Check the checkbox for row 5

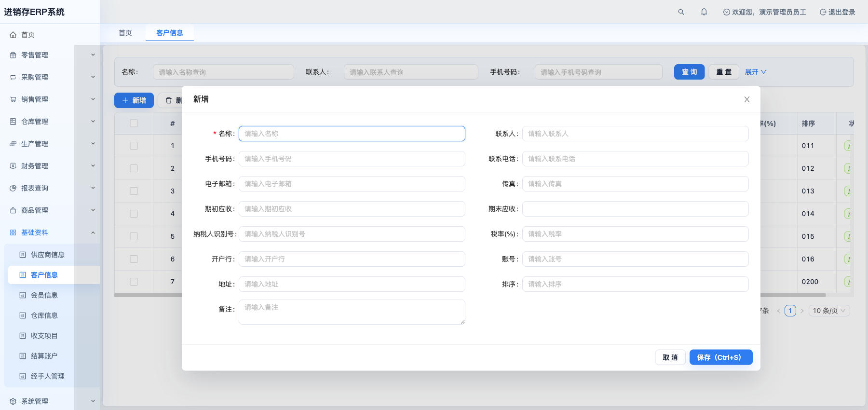[134, 236]
